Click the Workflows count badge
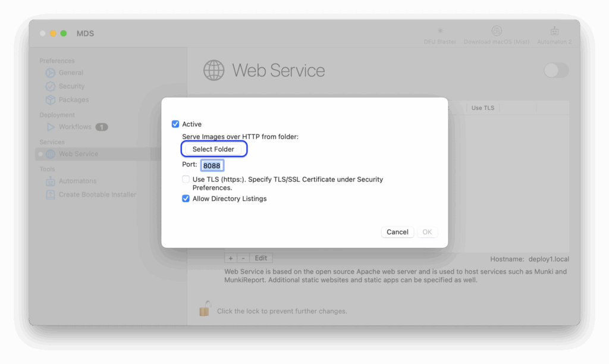This screenshot has width=609, height=364. point(102,127)
